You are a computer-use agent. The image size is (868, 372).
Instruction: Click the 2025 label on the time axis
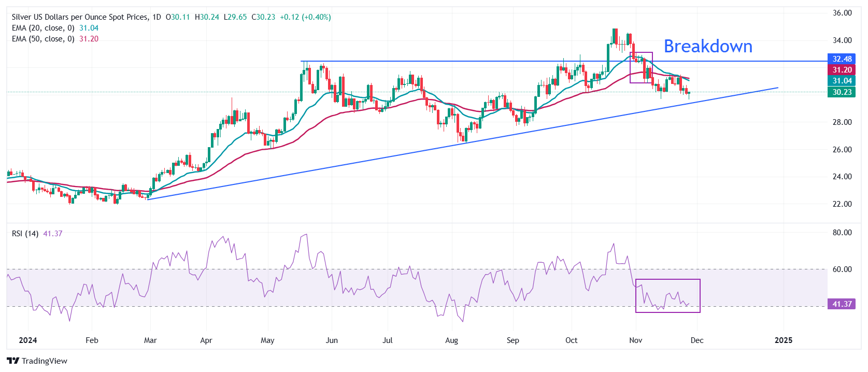(x=783, y=340)
